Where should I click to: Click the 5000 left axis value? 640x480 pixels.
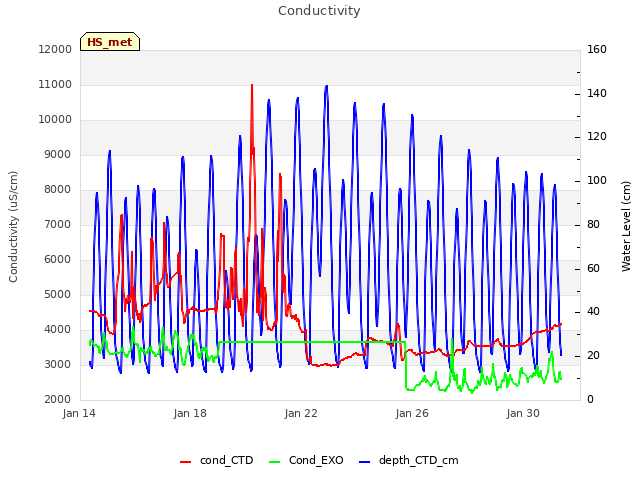pos(58,294)
